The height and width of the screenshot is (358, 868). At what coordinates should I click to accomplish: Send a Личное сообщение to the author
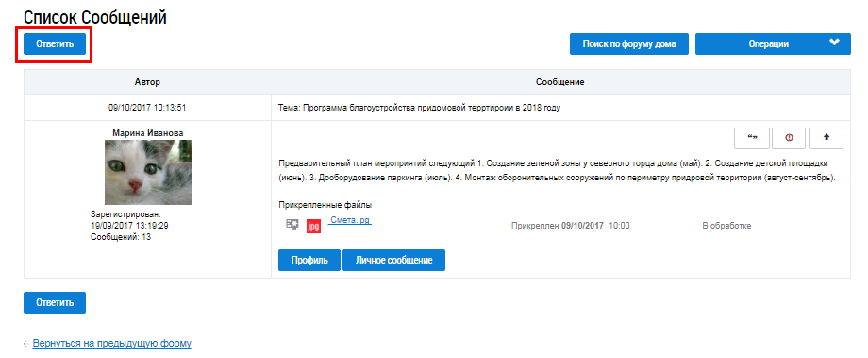[x=393, y=260]
